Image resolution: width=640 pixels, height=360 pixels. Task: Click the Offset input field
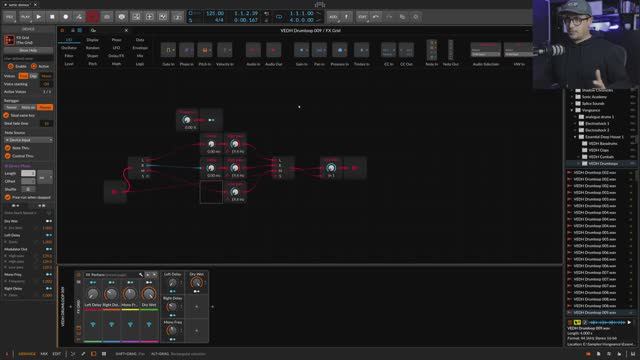28,181
